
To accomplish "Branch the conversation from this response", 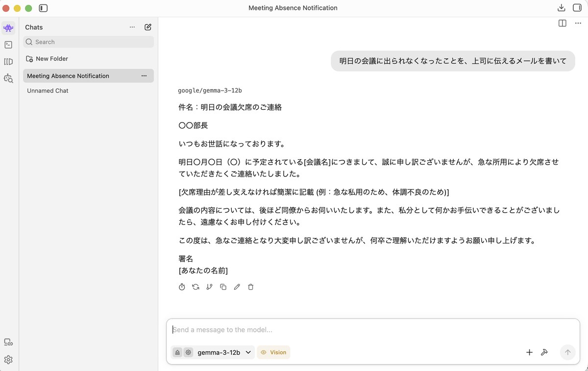I will pyautogui.click(x=209, y=287).
